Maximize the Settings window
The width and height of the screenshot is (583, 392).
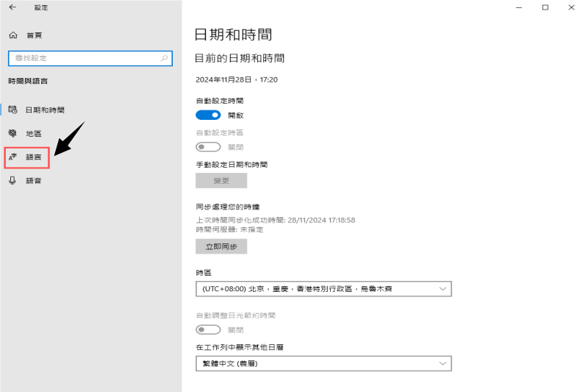545,7
